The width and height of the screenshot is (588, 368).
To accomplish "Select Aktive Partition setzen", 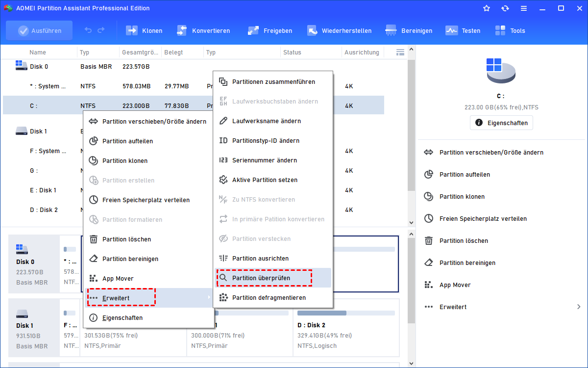I will [x=273, y=180].
